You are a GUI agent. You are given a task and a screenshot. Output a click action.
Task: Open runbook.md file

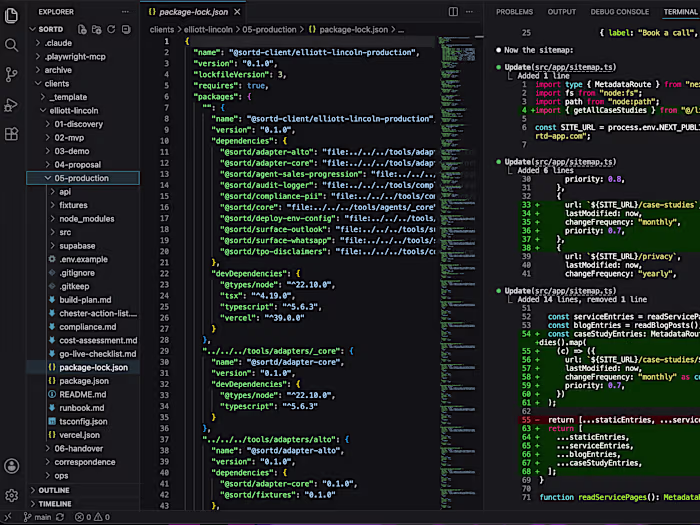(x=83, y=408)
